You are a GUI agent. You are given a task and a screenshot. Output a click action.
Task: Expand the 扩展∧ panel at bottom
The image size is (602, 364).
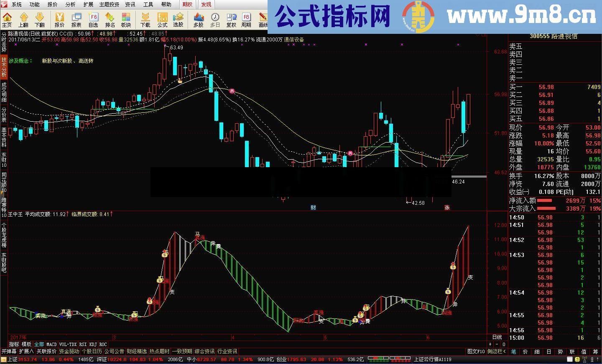[x=26, y=351]
